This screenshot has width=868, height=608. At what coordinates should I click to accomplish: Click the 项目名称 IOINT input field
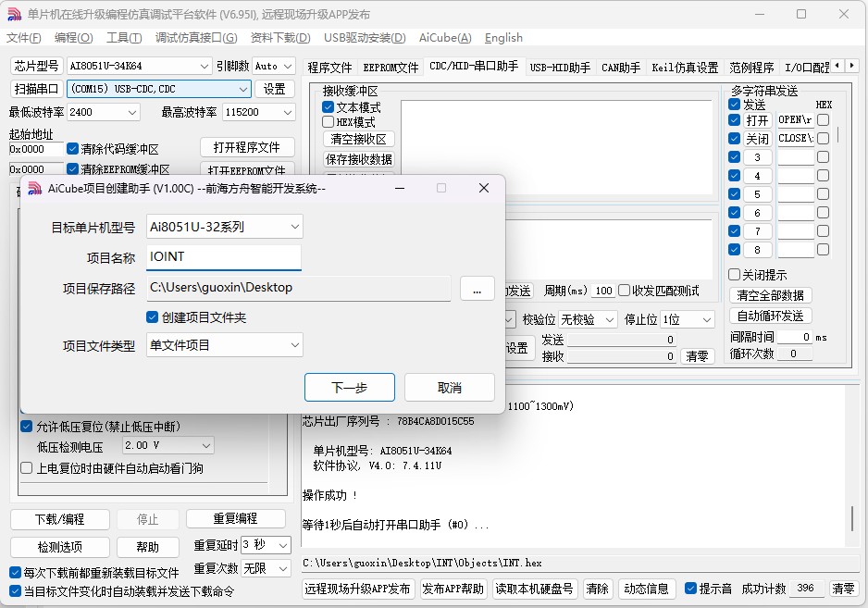(224, 257)
